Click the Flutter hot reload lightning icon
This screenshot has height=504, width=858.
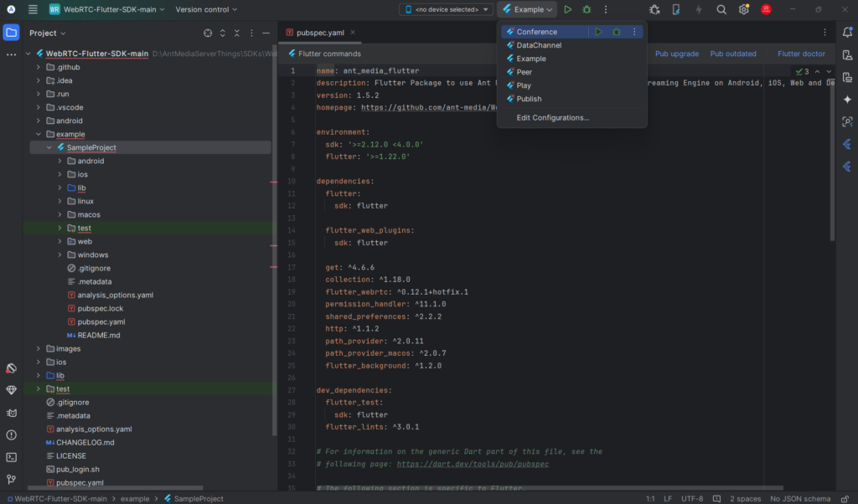(698, 9)
